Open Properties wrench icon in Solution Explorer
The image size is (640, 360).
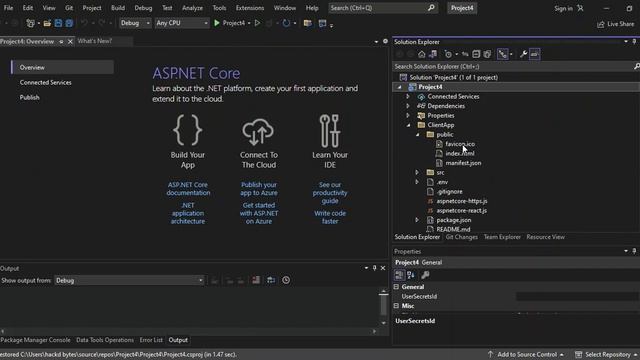(x=523, y=54)
